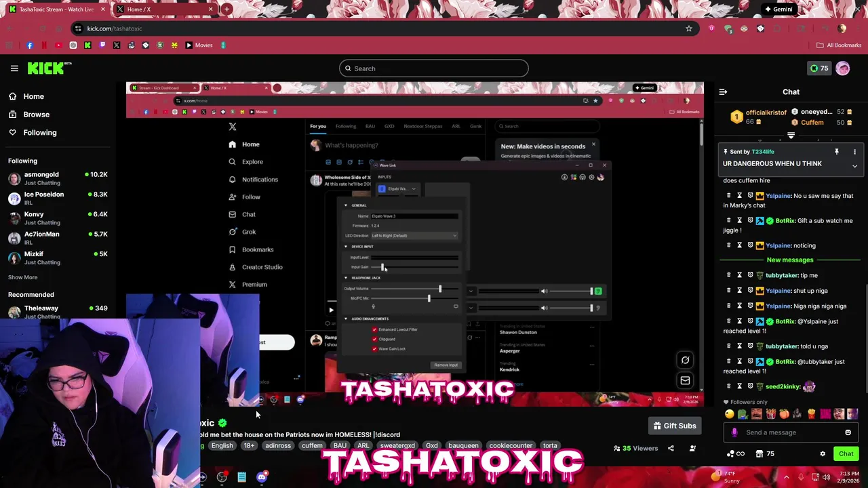Click the channel points infinity icon

click(x=735, y=454)
